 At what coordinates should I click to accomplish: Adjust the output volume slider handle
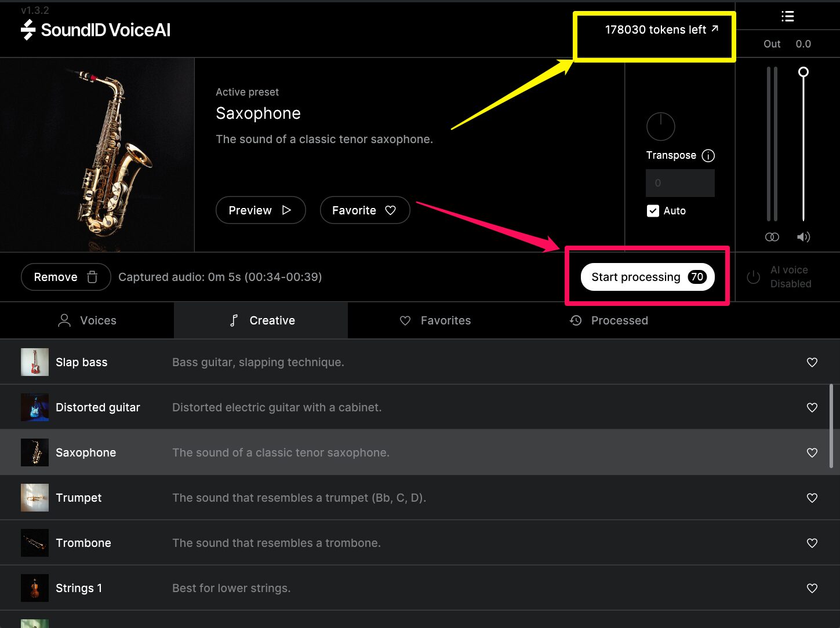(803, 72)
